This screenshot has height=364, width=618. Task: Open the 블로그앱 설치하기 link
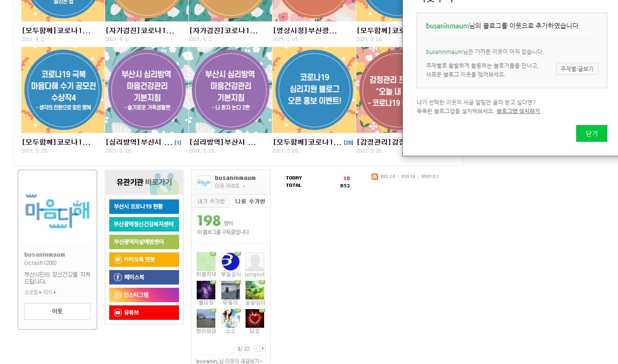coord(518,111)
